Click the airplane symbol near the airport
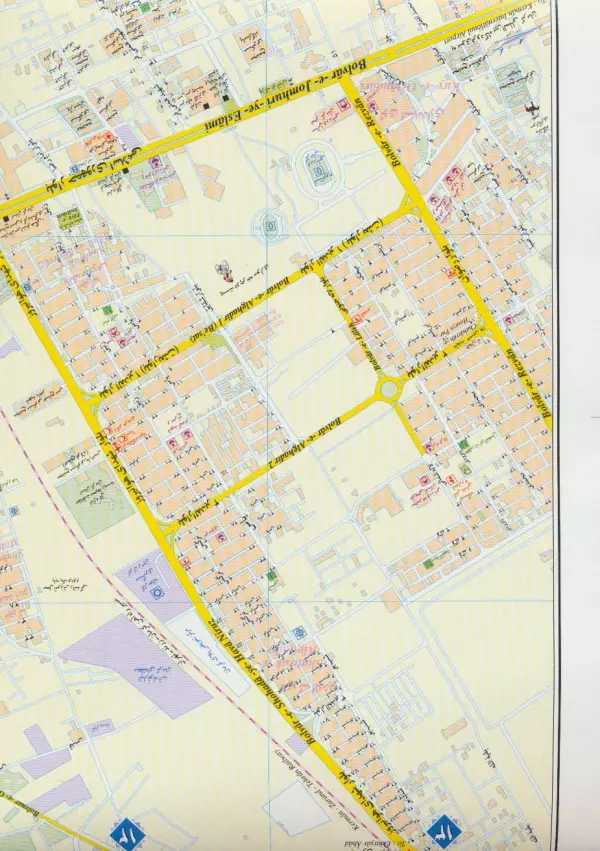600x851 pixels. 531,107
